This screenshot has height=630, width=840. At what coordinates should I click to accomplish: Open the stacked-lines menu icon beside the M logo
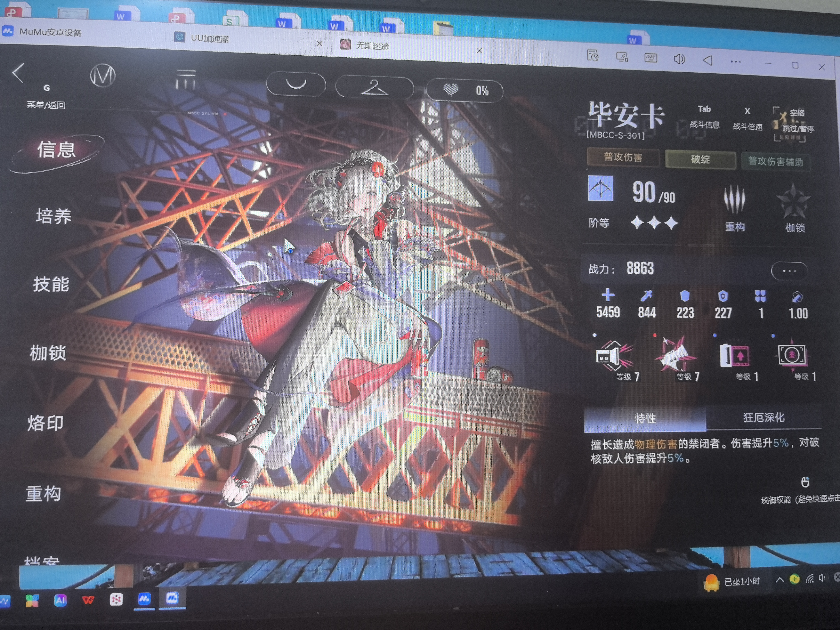185,79
